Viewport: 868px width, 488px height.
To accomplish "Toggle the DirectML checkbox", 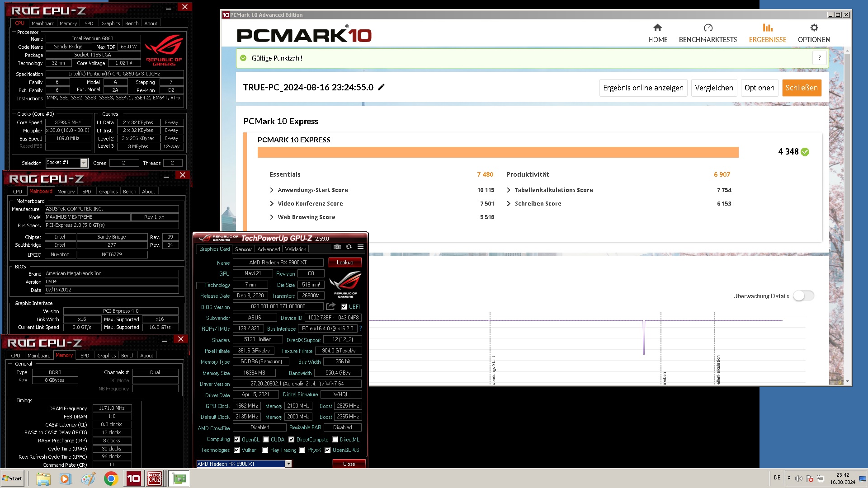I will click(x=335, y=439).
